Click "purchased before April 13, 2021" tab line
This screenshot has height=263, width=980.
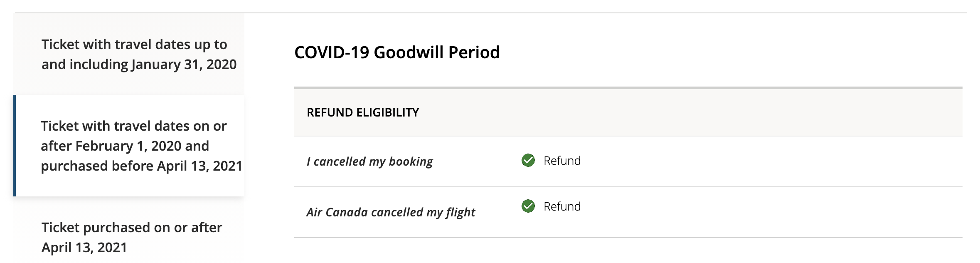click(141, 166)
